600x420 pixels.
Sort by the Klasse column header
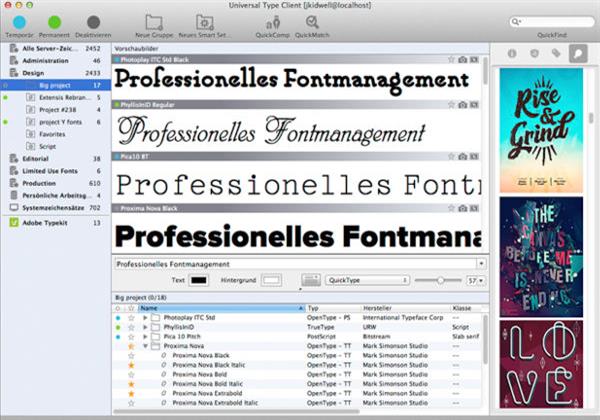(x=466, y=308)
